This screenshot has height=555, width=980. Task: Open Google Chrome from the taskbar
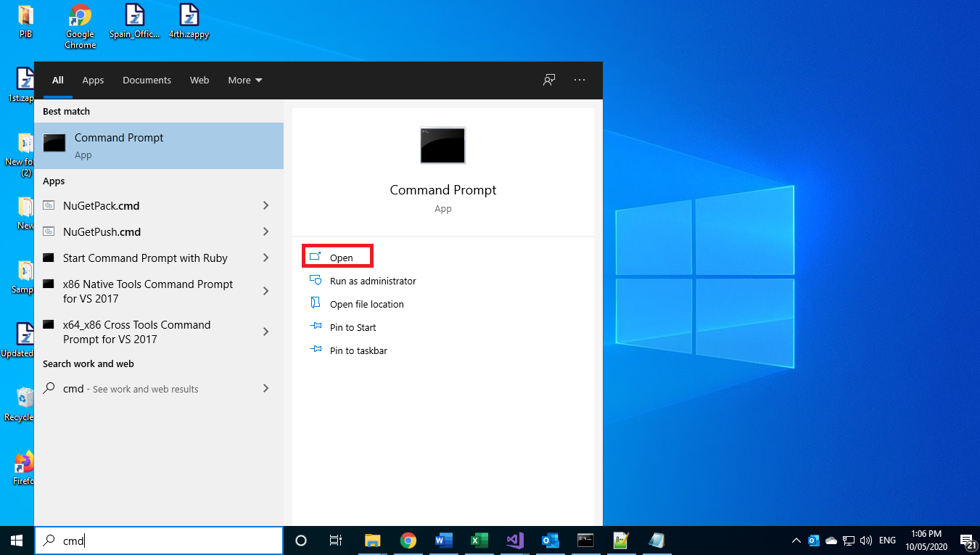tap(408, 540)
